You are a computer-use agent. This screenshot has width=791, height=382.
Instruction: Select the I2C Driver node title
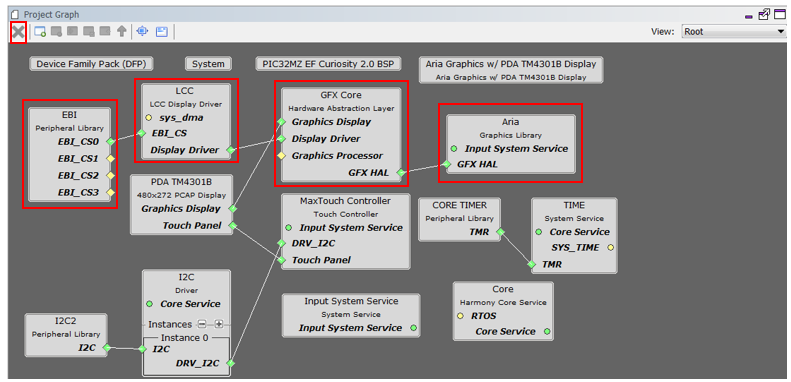tap(187, 277)
